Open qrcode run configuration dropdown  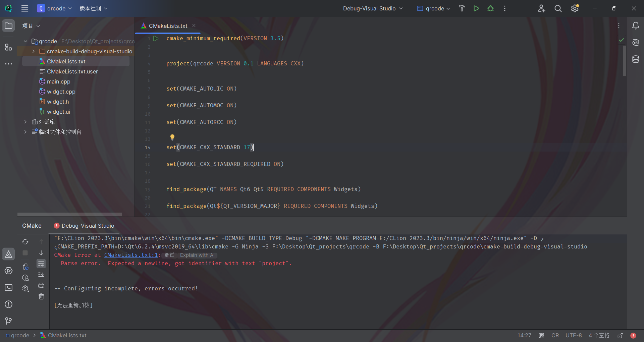click(x=433, y=8)
